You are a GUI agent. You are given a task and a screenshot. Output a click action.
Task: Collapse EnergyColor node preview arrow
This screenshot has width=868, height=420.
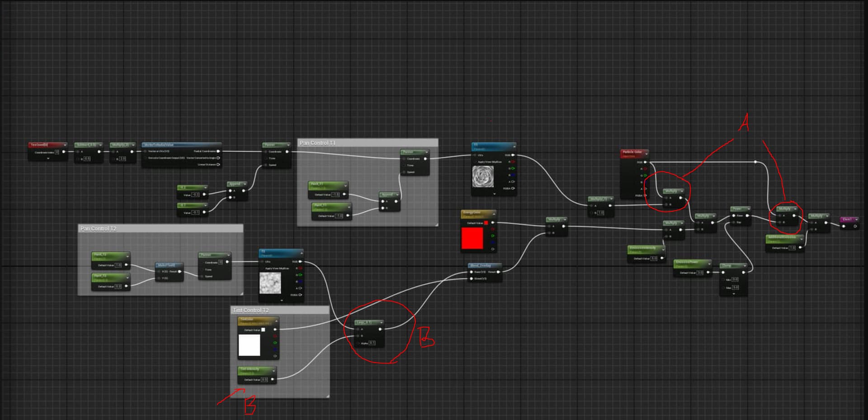[494, 214]
